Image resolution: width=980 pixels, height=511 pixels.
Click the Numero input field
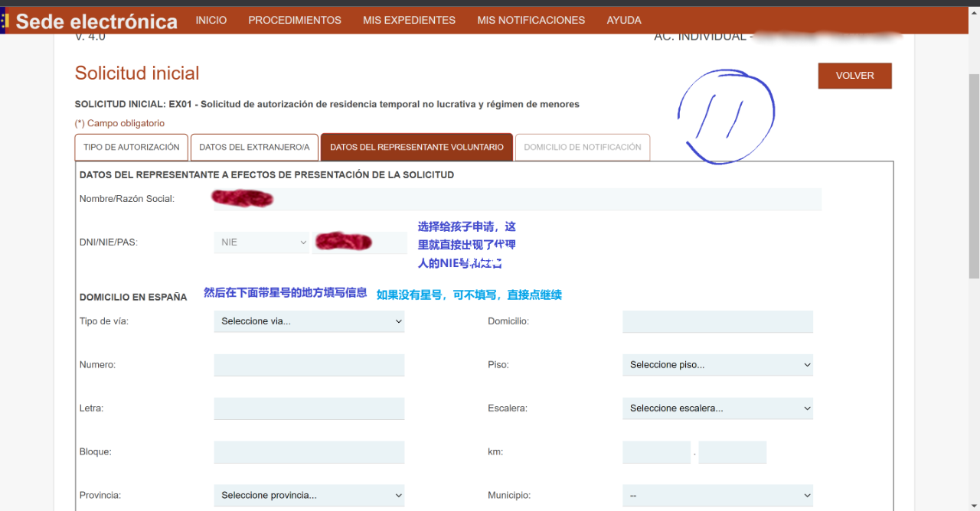point(309,365)
